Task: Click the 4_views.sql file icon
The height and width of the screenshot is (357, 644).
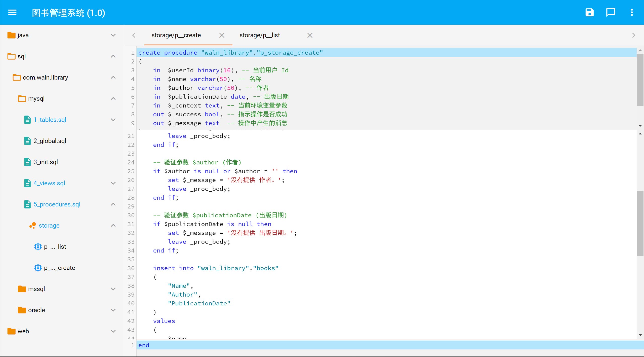Action: coord(27,183)
